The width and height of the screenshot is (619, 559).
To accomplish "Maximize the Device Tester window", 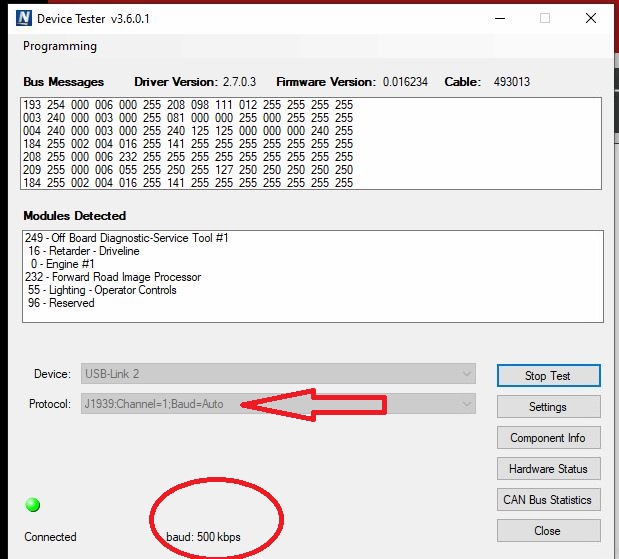I will pyautogui.click(x=545, y=18).
